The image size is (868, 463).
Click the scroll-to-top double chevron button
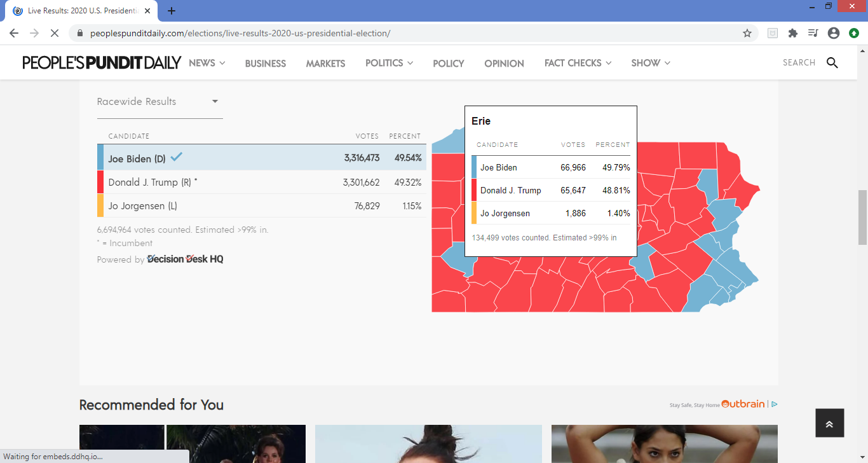tap(829, 423)
